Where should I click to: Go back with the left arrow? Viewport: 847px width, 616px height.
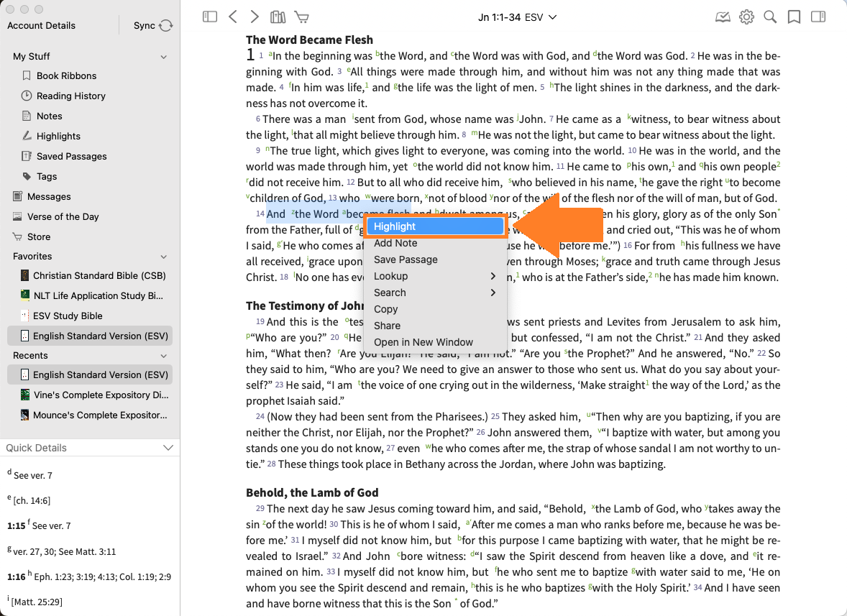232,17
